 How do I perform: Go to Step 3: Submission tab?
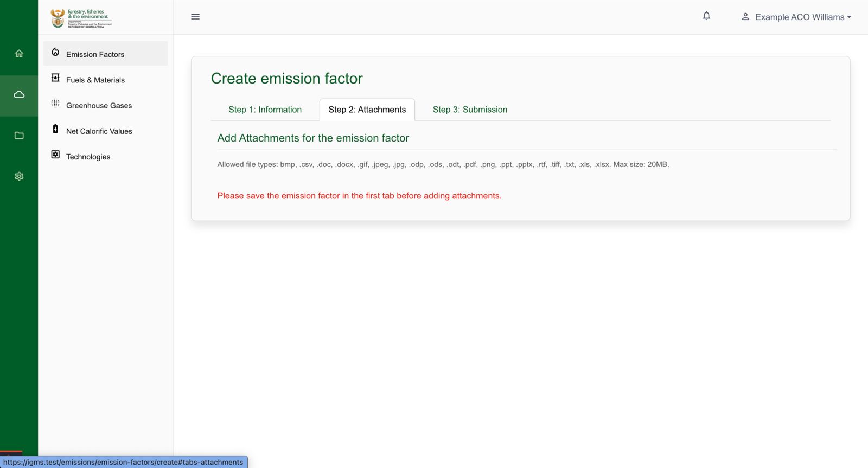tap(470, 110)
